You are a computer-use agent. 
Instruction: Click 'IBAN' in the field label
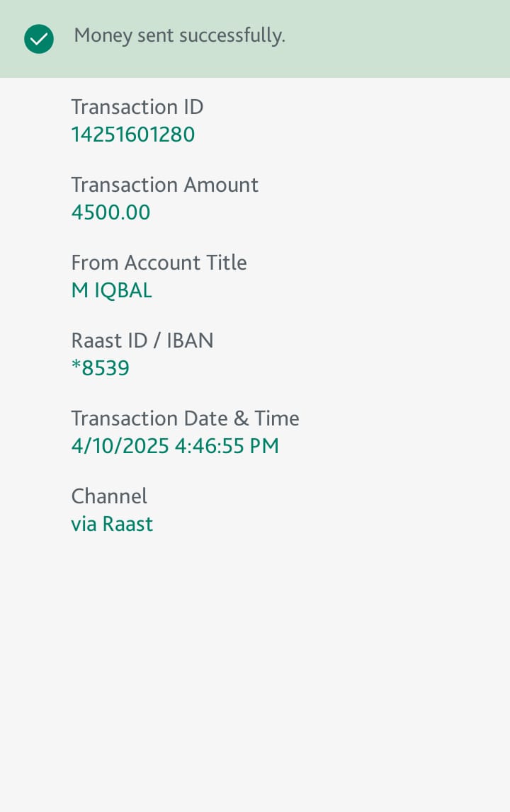point(189,341)
